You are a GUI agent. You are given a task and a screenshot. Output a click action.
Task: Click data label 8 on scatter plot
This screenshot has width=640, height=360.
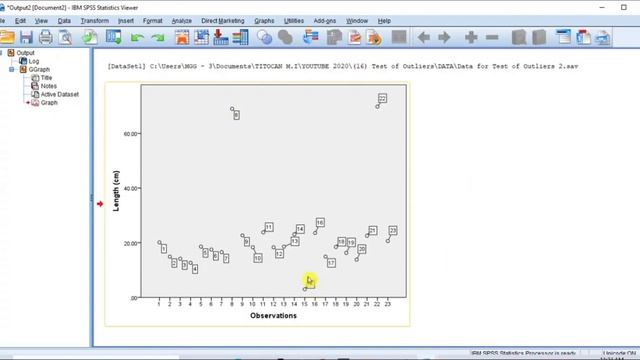236,115
